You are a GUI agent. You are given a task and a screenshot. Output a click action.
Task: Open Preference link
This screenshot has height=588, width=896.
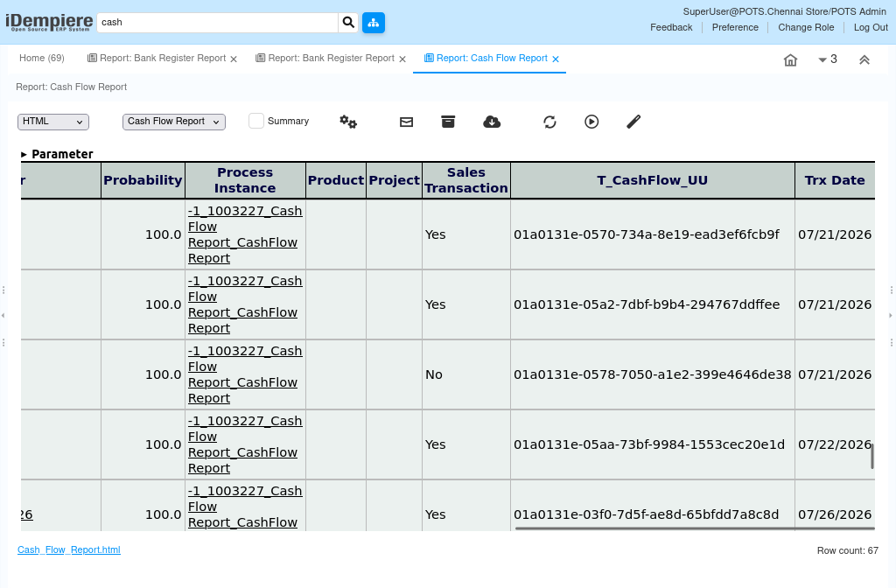click(x=735, y=27)
